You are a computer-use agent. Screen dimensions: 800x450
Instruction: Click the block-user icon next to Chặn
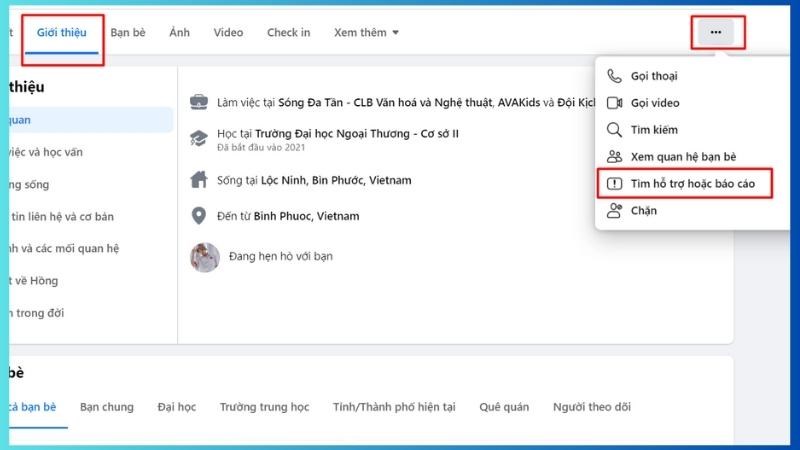coord(614,211)
